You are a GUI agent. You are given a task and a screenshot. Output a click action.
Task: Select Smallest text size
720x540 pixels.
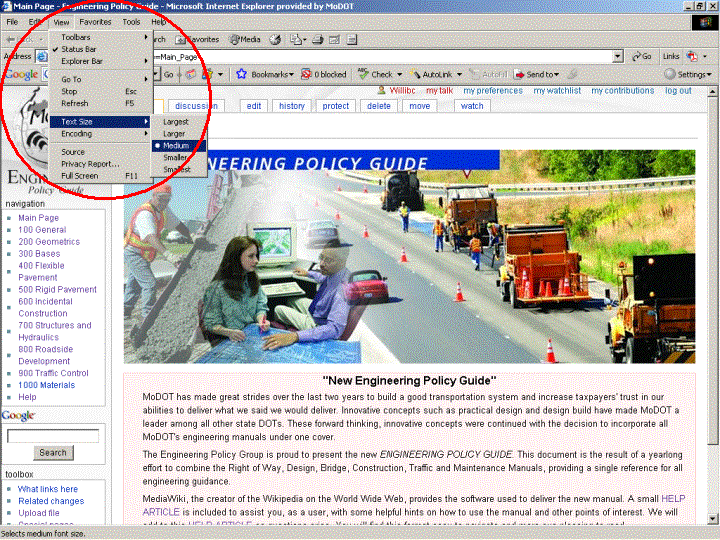pos(179,169)
